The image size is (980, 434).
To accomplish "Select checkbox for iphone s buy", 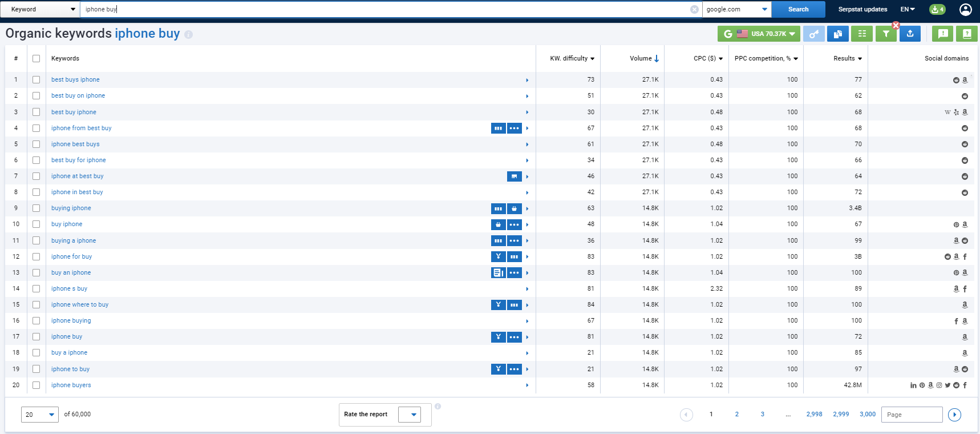I will click(37, 289).
